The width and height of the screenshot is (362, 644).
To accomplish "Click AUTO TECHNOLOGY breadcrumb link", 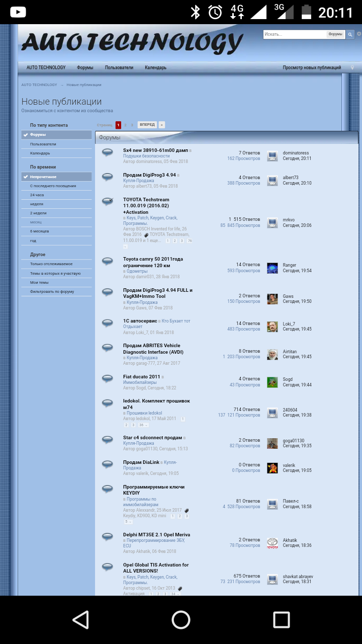I will click(39, 85).
